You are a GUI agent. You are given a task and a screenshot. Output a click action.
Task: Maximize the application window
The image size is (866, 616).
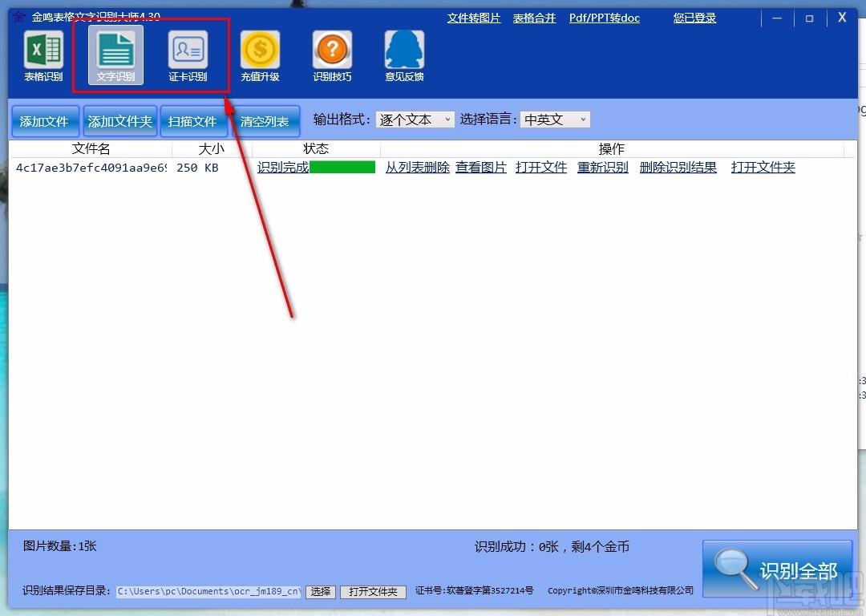point(809,18)
